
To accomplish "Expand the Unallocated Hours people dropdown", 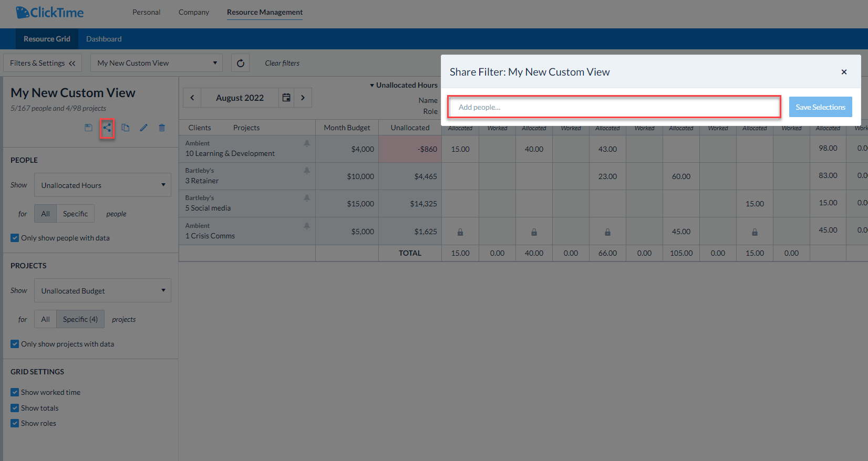I will 103,185.
